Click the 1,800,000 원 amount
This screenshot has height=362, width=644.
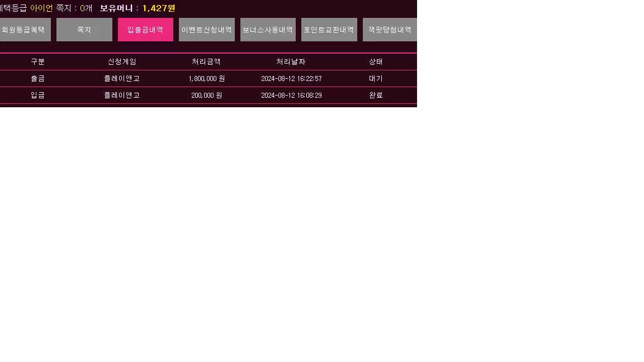tap(207, 78)
